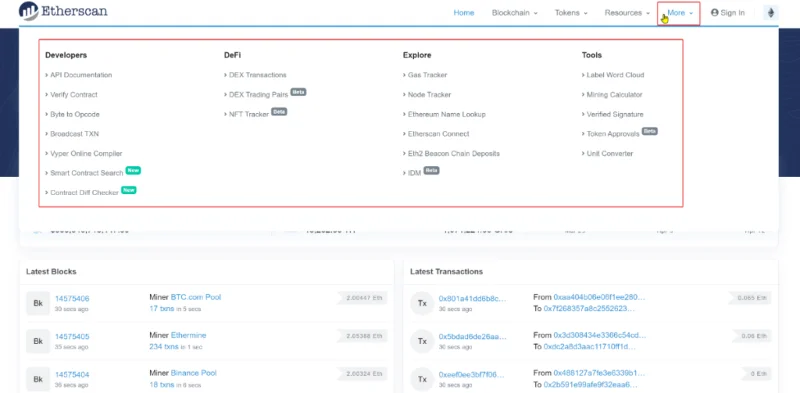Open transaction 0x5bdad6de26aa

coord(472,337)
